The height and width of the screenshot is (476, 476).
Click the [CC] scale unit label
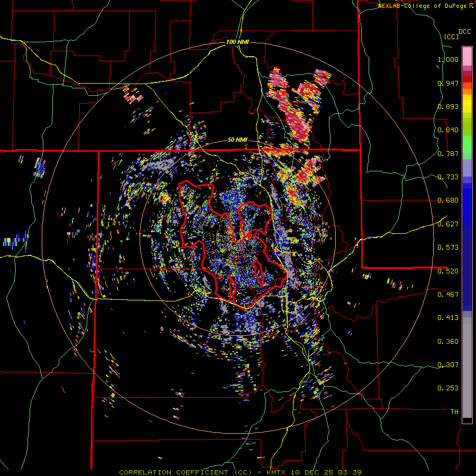pyautogui.click(x=452, y=36)
